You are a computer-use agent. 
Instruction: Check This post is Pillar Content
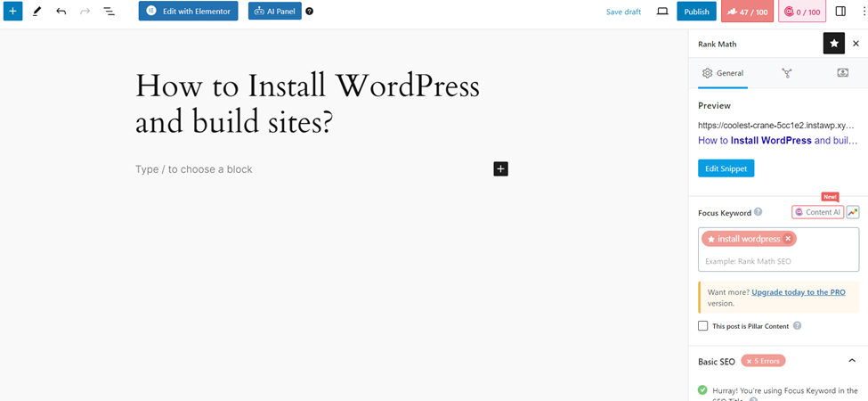[703, 325]
